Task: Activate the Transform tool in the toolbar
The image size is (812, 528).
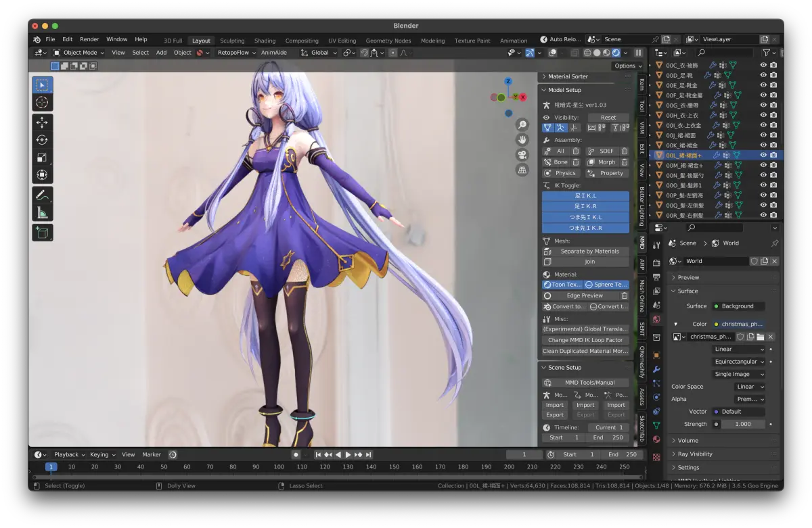Action: (42, 175)
